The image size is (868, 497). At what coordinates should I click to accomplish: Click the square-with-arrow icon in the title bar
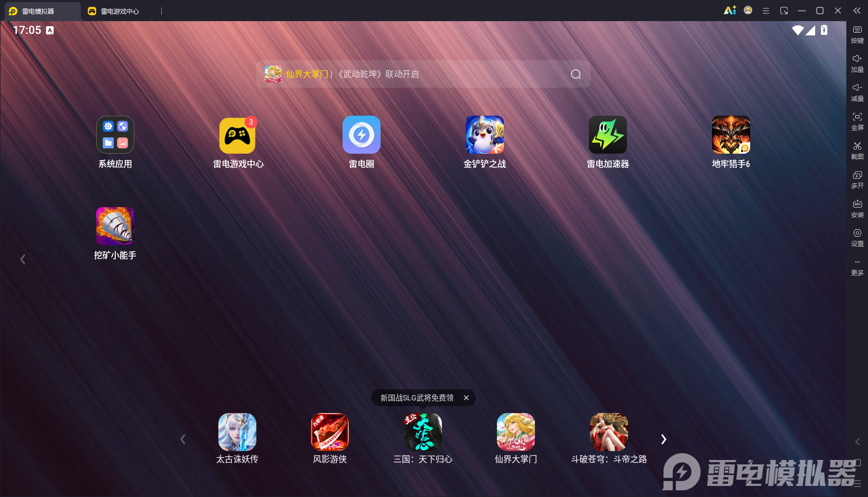tap(784, 11)
